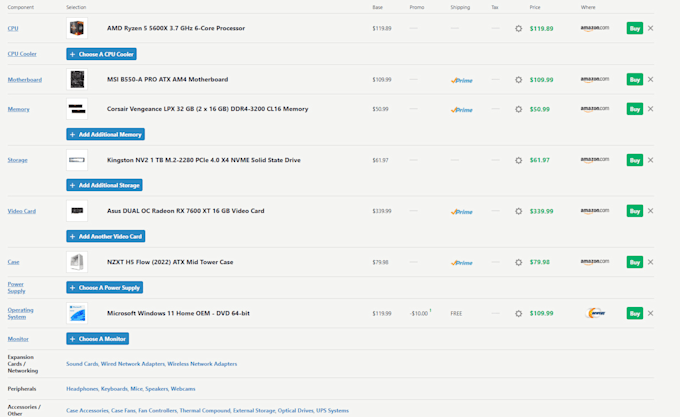Screen dimensions: 680x417
Task: Click Prime shipping badge in Motherboard row
Action: click(461, 80)
